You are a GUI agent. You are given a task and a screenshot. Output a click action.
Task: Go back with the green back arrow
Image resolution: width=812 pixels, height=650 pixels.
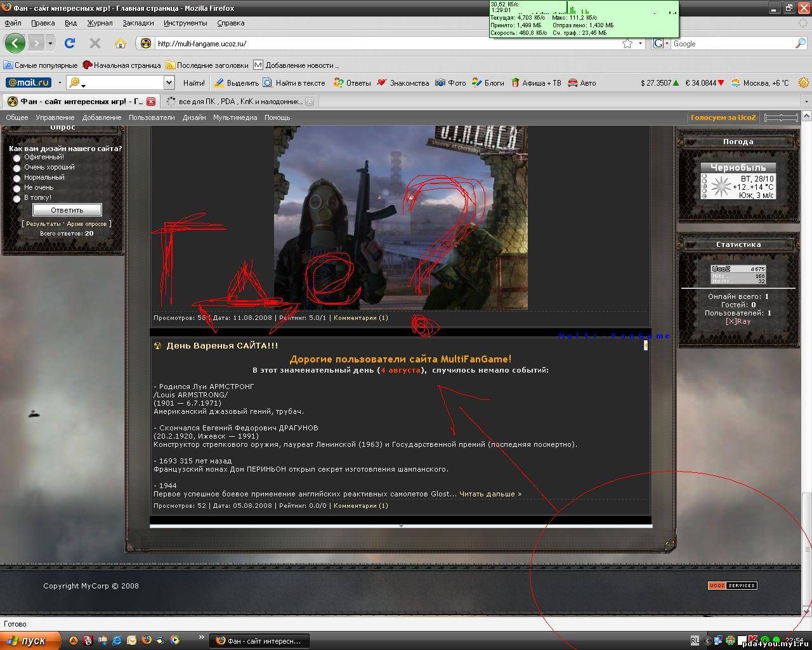[15, 43]
